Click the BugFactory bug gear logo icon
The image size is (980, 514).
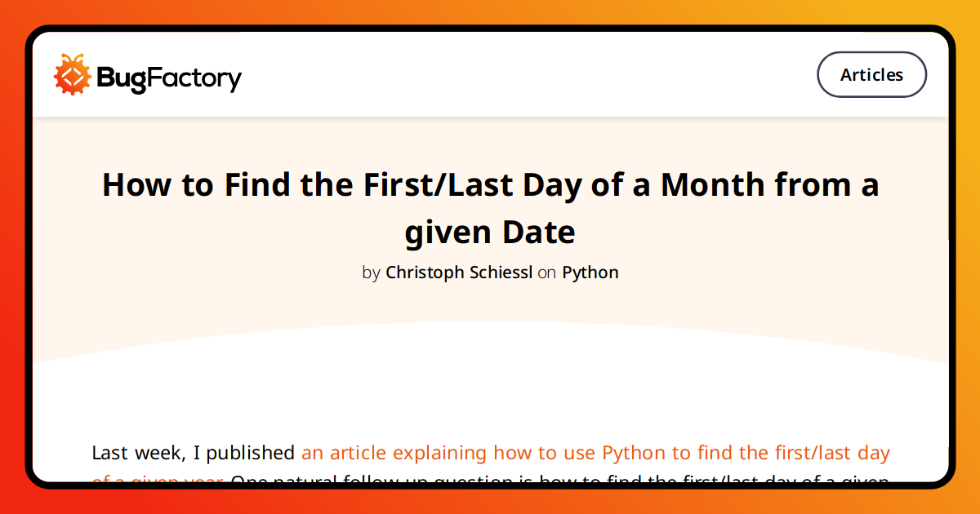pos(72,75)
